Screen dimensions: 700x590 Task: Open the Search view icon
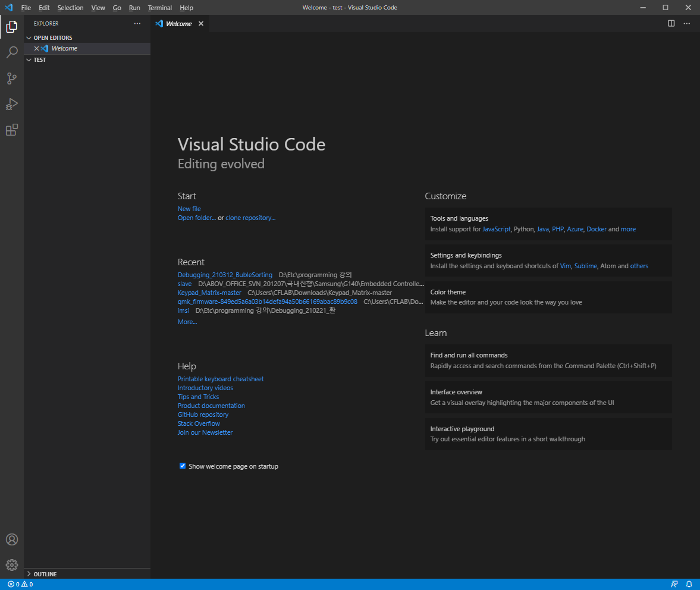[12, 52]
